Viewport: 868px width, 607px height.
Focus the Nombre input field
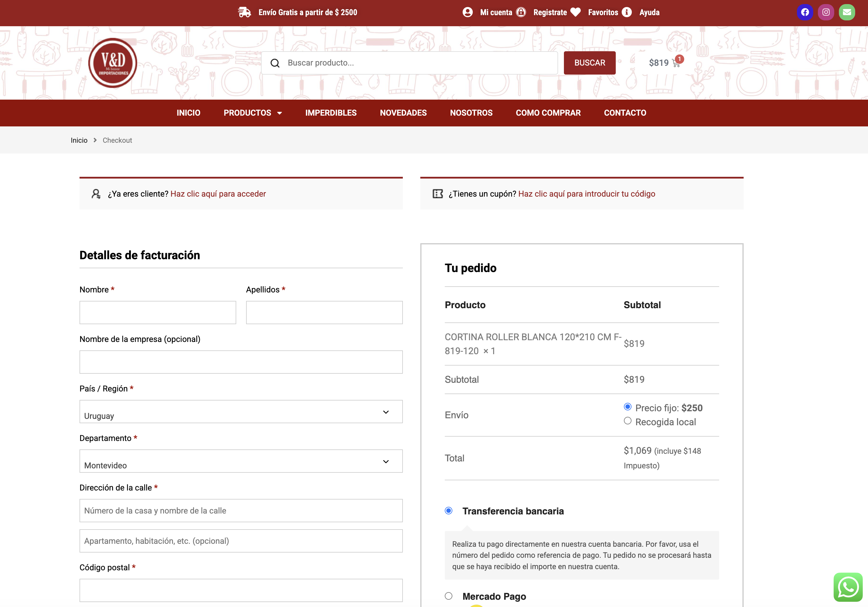(x=158, y=313)
